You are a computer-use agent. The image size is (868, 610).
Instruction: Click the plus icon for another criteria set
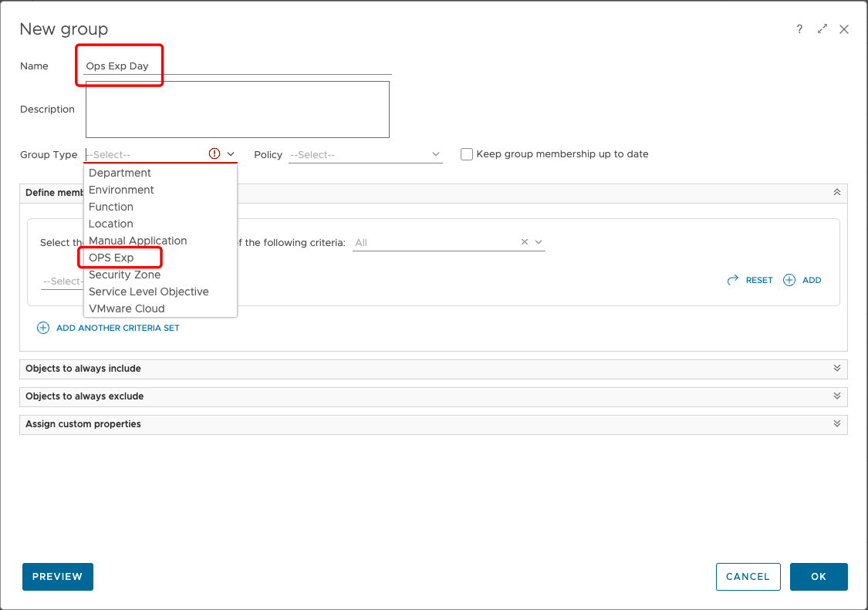point(43,328)
